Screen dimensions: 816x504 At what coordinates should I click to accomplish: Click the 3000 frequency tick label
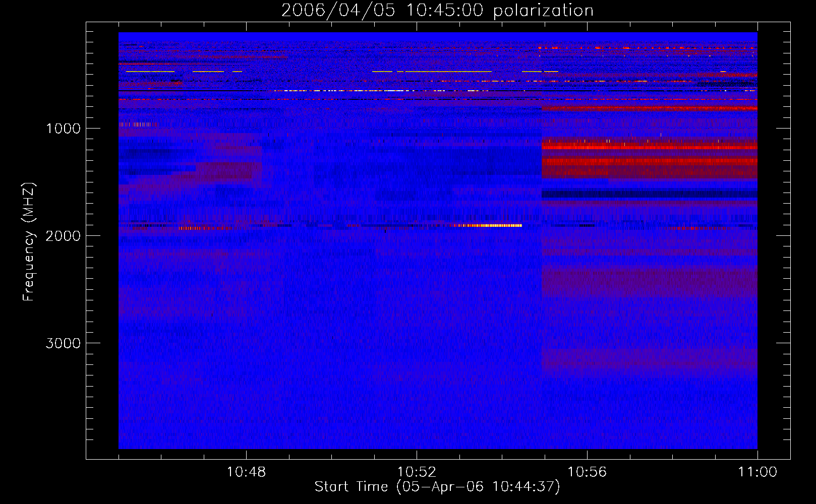(63, 343)
